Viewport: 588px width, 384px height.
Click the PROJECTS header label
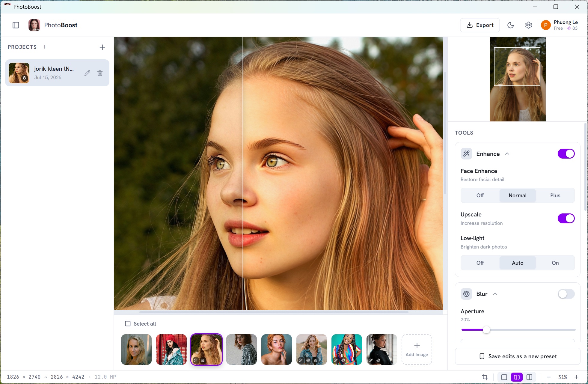pos(22,47)
